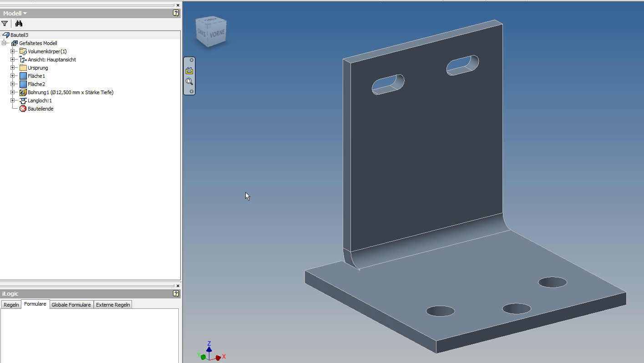Collapse the Gefaltetes Modell node
Image resolution: width=644 pixels, height=363 pixels.
pyautogui.click(x=4, y=43)
